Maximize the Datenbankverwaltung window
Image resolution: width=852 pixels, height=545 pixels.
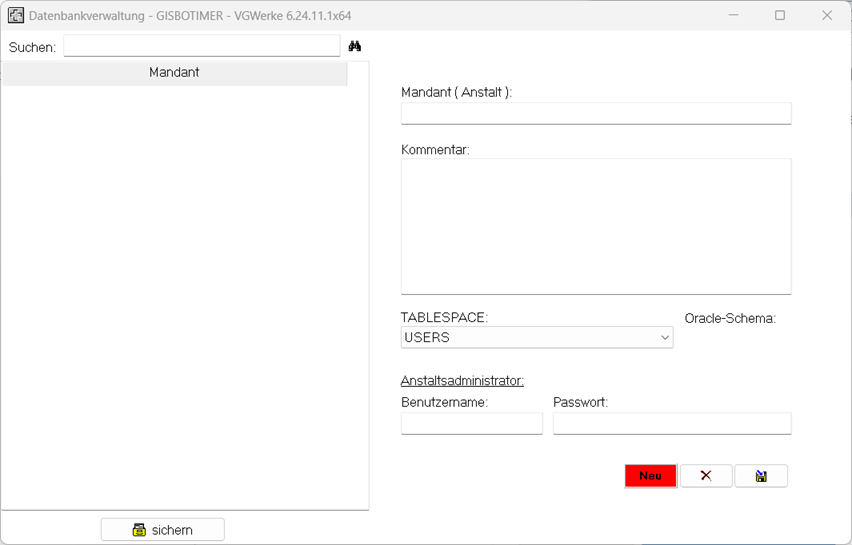(780, 16)
